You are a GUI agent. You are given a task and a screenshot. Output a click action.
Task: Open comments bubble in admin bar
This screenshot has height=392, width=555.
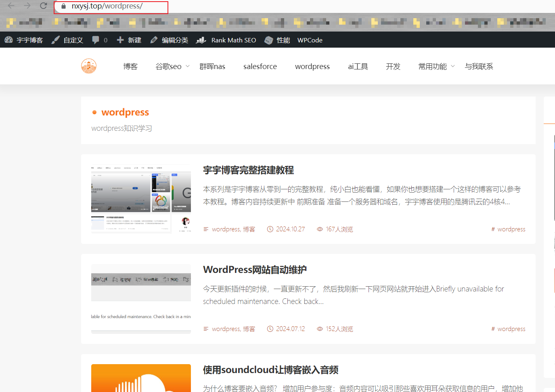(x=96, y=40)
